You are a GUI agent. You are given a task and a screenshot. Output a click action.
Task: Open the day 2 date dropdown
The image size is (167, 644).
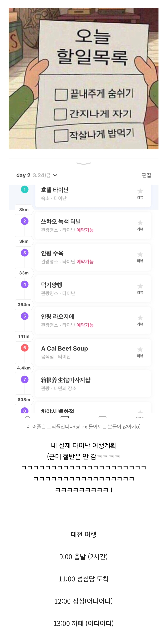(x=55, y=175)
